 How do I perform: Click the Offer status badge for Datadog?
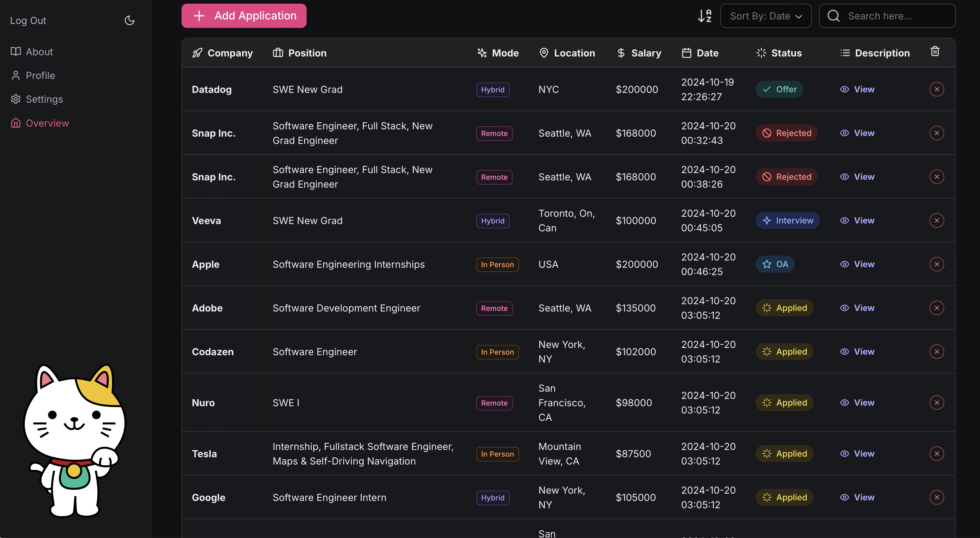tap(779, 89)
